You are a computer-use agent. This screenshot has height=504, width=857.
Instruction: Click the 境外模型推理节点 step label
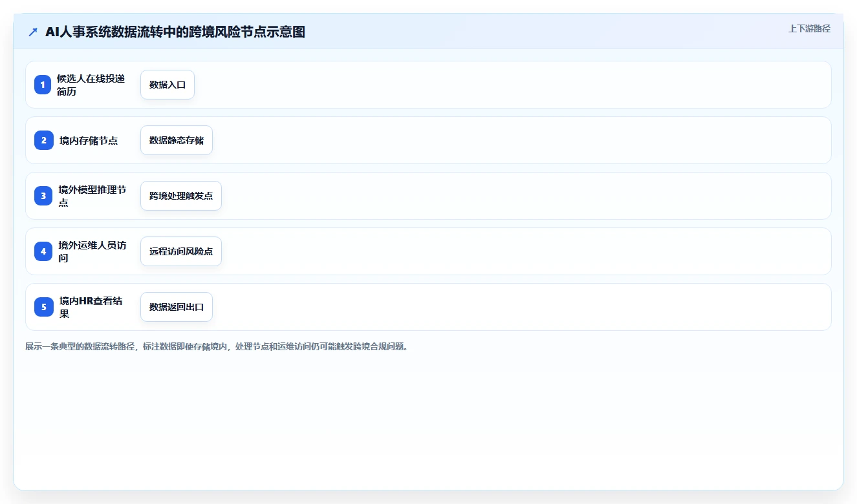click(92, 196)
